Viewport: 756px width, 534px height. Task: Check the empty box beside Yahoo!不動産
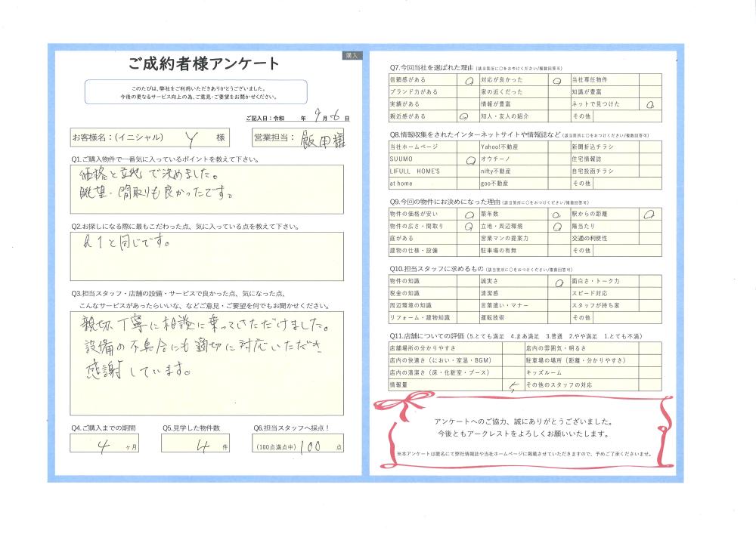click(x=559, y=147)
